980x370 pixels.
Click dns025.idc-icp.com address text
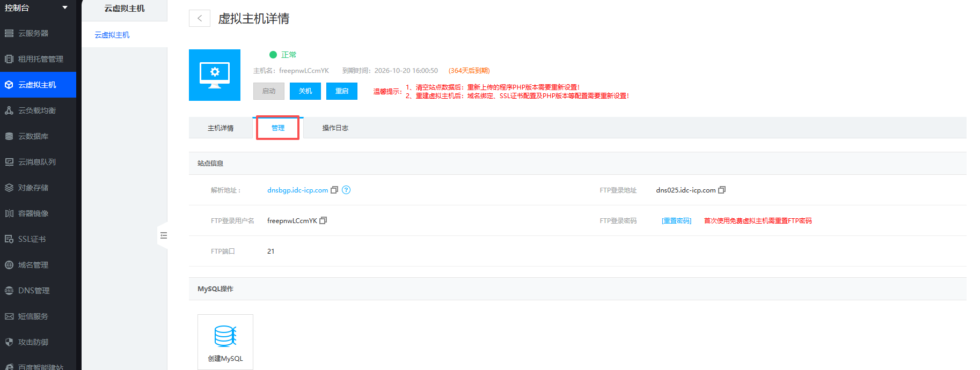[x=686, y=190]
